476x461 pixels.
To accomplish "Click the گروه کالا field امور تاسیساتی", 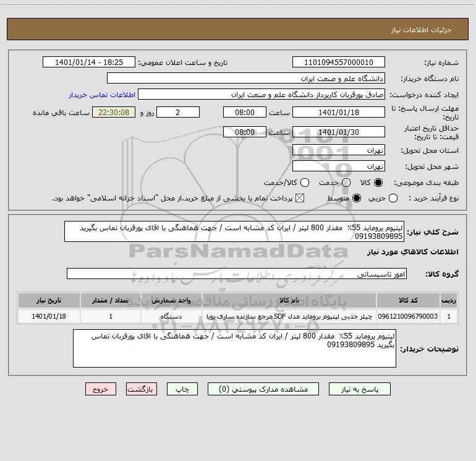I will pos(237,274).
